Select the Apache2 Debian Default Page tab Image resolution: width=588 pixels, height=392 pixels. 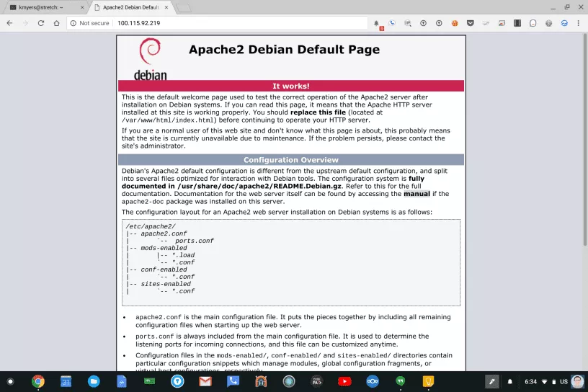pos(130,7)
